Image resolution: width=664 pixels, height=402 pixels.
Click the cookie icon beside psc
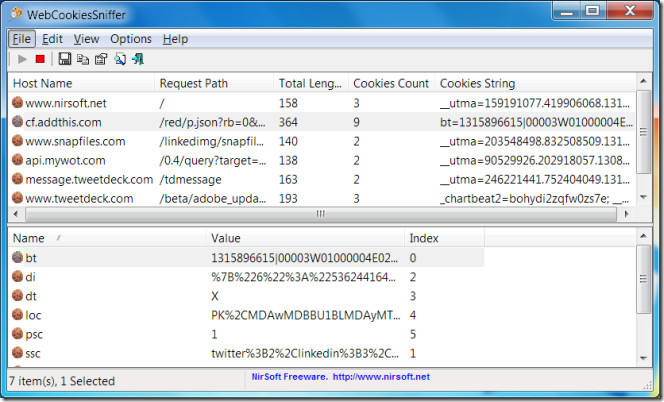coord(17,333)
